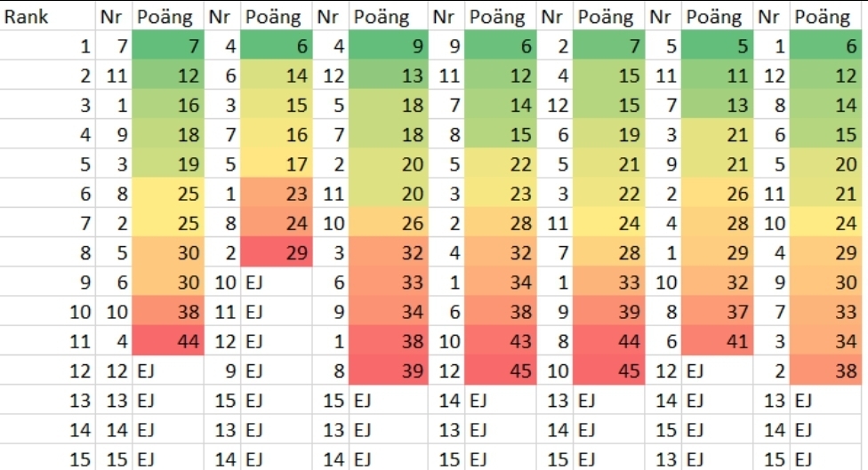868x470 pixels.
Task: Select the cell containing Poäng value 43
Action: pyautogui.click(x=501, y=341)
